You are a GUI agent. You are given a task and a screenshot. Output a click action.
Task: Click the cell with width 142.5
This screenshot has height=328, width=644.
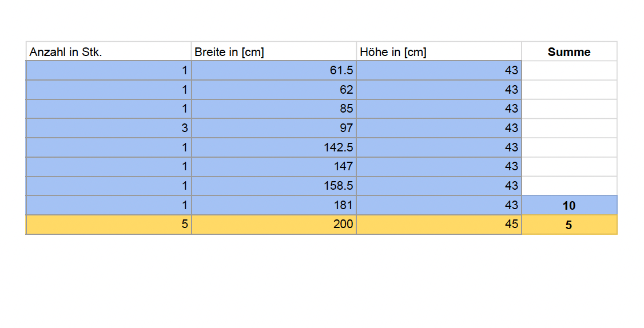click(x=273, y=147)
